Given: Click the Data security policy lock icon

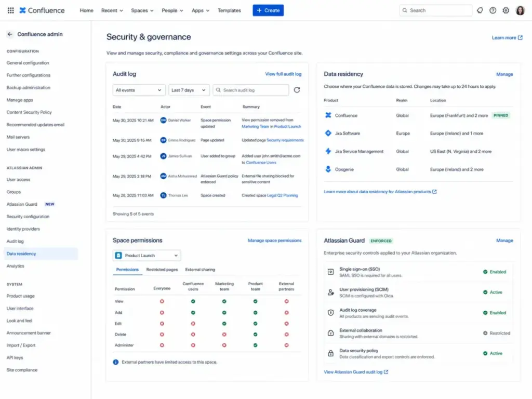Looking at the screenshot, I should [330, 353].
